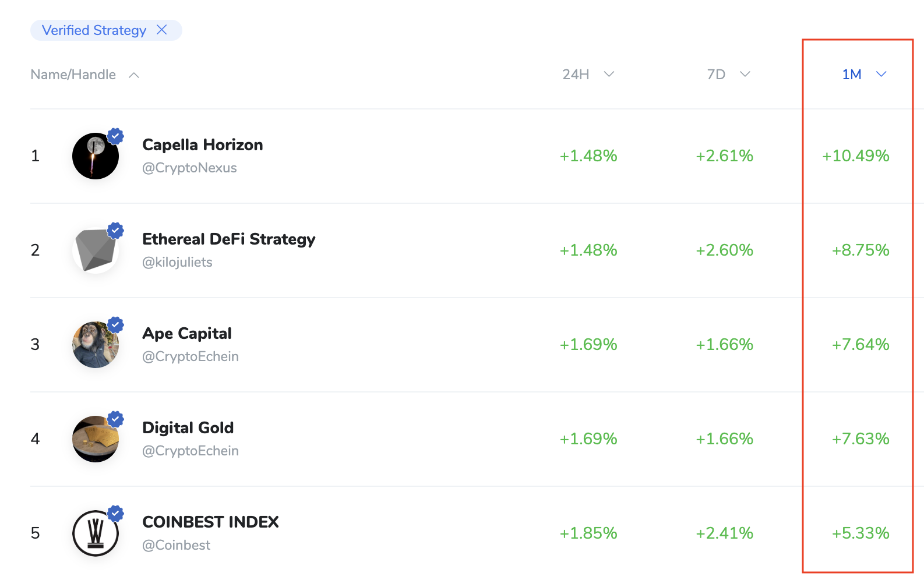Open the Digital Gold strategy

(188, 428)
